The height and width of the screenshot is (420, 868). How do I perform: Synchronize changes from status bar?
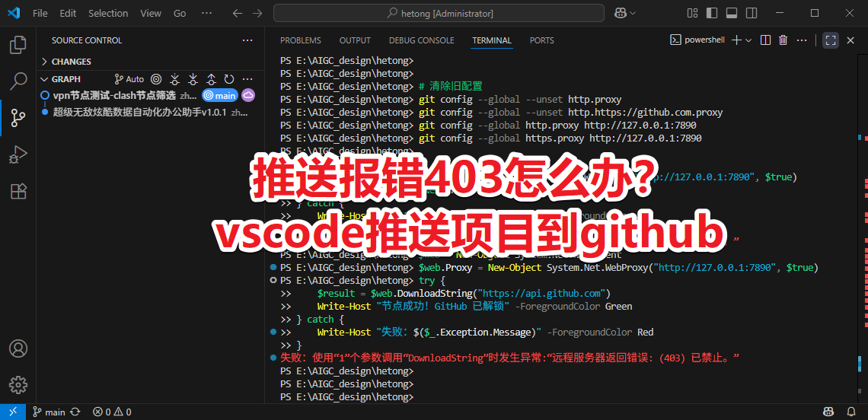tap(75, 412)
